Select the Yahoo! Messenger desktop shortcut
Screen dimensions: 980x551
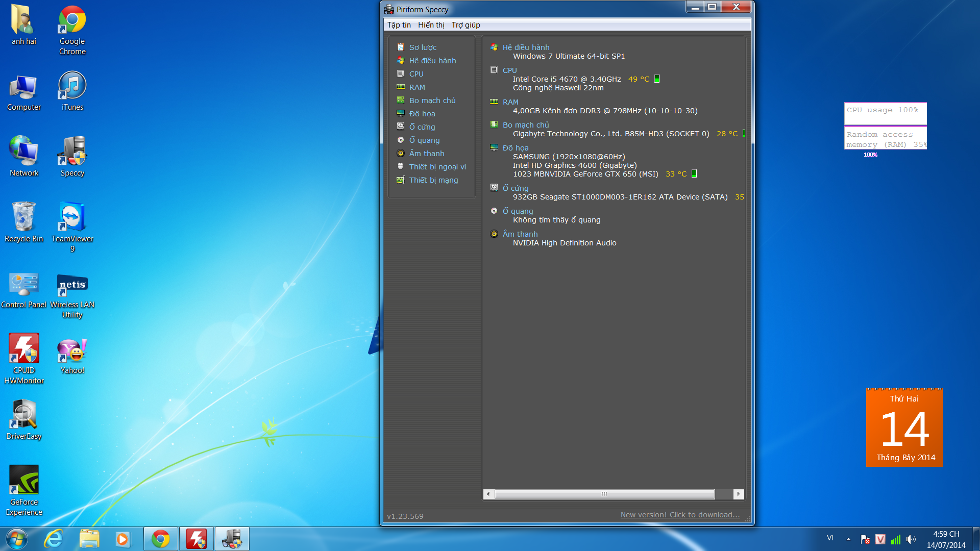click(72, 356)
